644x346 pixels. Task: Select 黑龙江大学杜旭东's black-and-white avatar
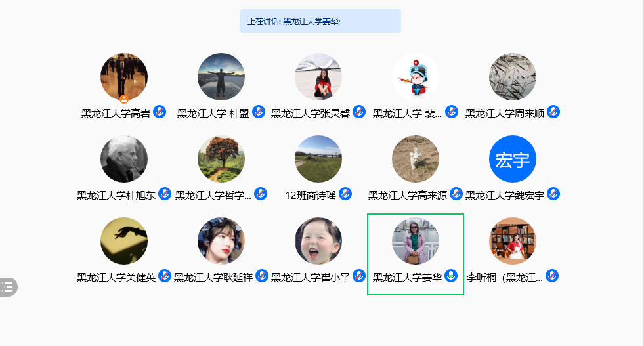[x=124, y=159]
